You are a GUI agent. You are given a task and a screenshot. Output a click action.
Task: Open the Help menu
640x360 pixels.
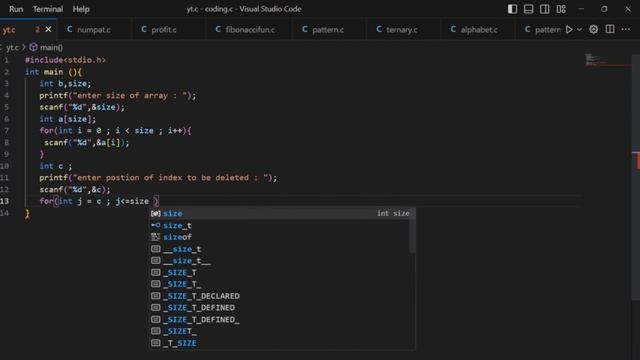[x=81, y=9]
